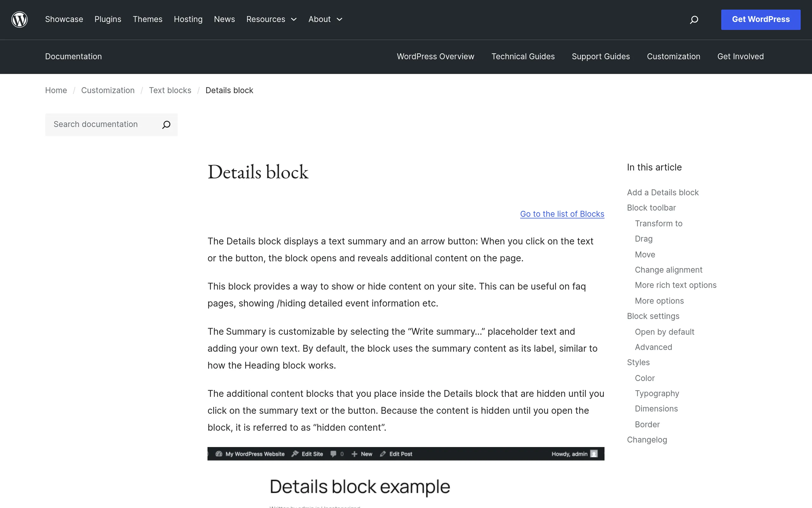
Task: Jump to Typography subsection
Action: coord(657,393)
